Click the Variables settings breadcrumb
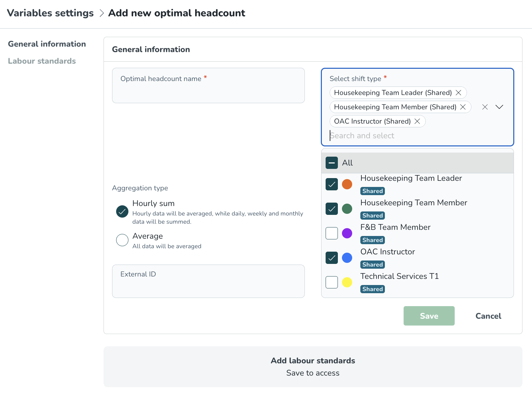The width and height of the screenshot is (532, 395). tap(50, 13)
